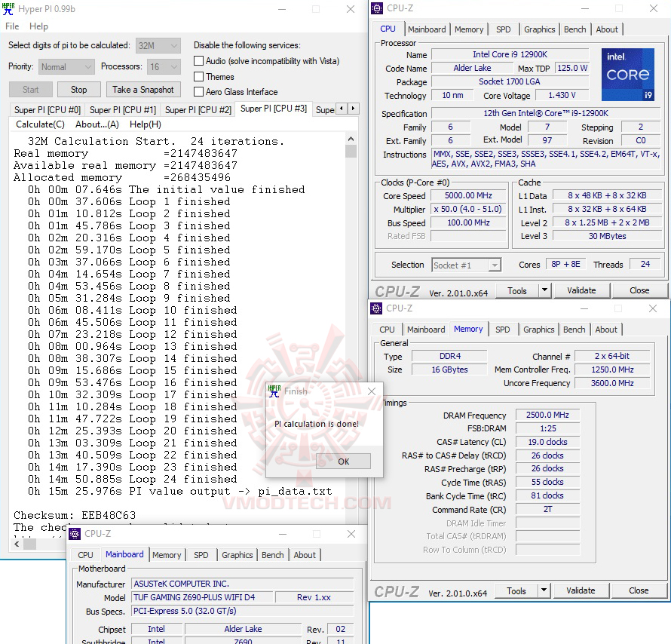This screenshot has height=644, width=671.
Task: Click the CAS# Latency value 19.0 clocks
Action: pyautogui.click(x=547, y=442)
